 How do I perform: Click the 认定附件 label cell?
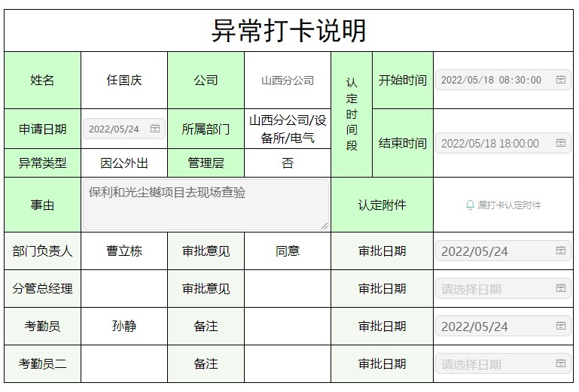(x=382, y=205)
